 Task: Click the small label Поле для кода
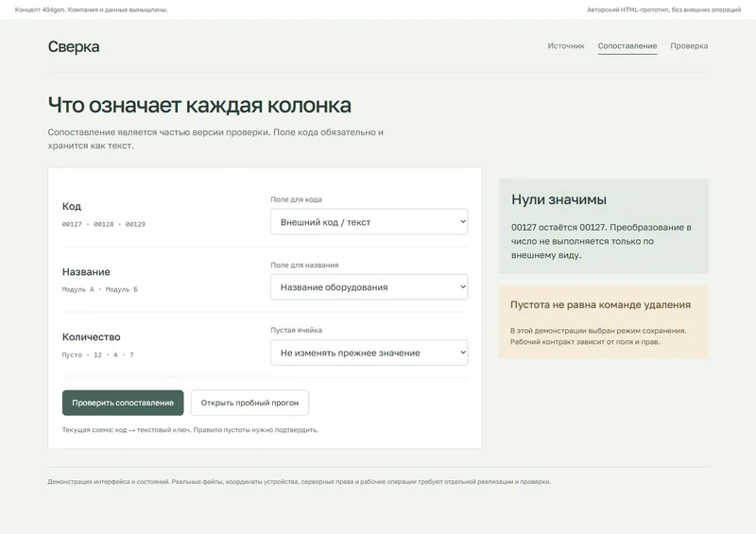[296, 199]
